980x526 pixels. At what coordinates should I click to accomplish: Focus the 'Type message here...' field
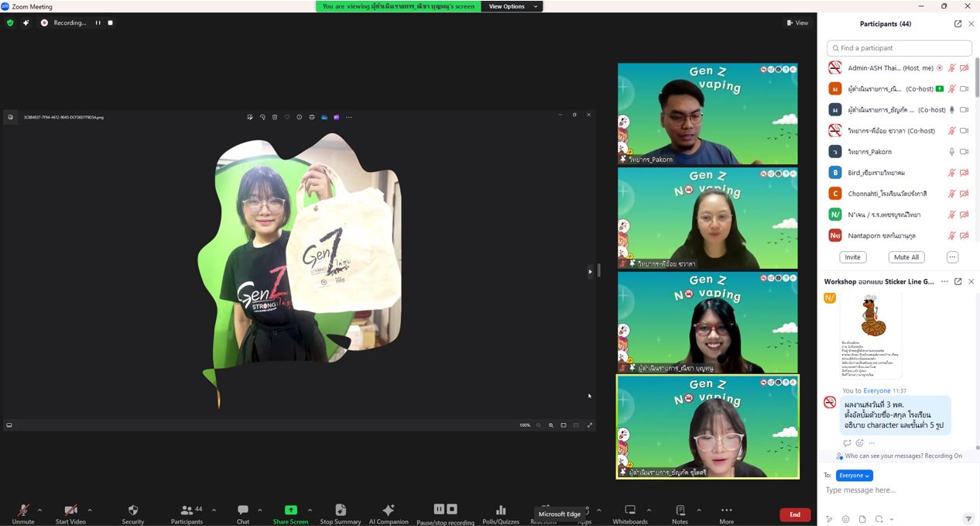click(x=898, y=490)
